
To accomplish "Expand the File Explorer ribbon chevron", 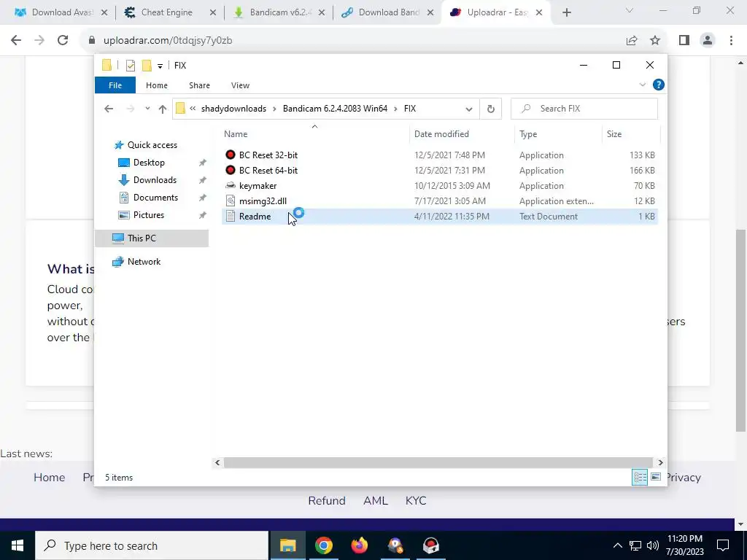I will [642, 85].
